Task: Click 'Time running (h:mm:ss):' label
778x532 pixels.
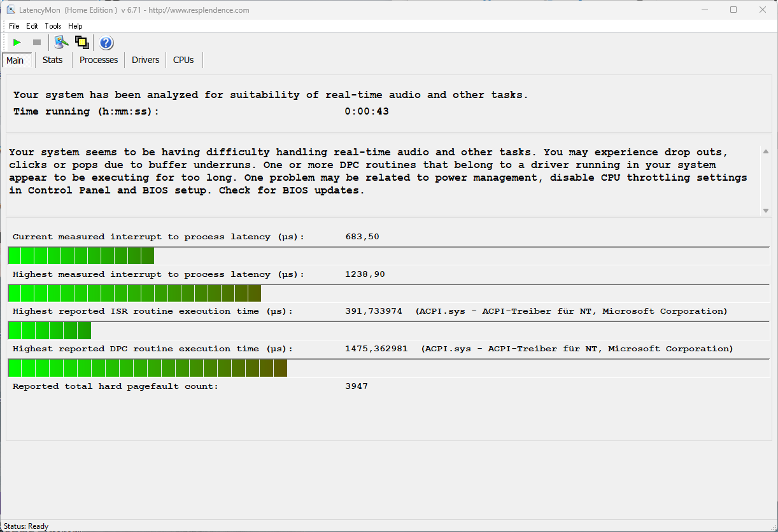Action: (x=86, y=111)
